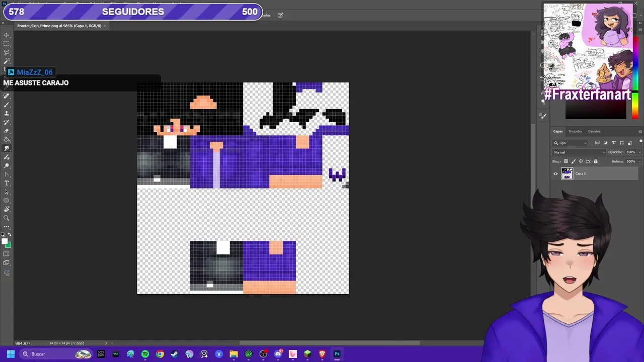Lock layer position
Viewport: 644px width, 362px height.
(581, 161)
